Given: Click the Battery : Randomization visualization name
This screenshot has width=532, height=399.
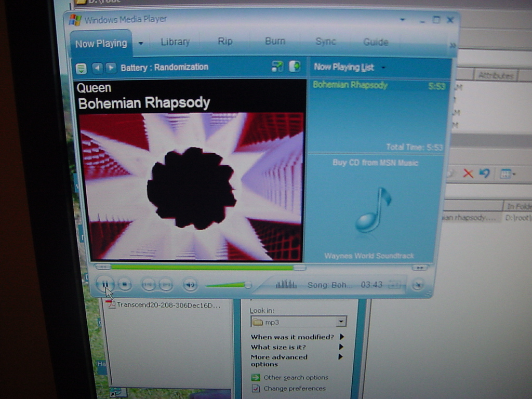Looking at the screenshot, I should (x=165, y=67).
